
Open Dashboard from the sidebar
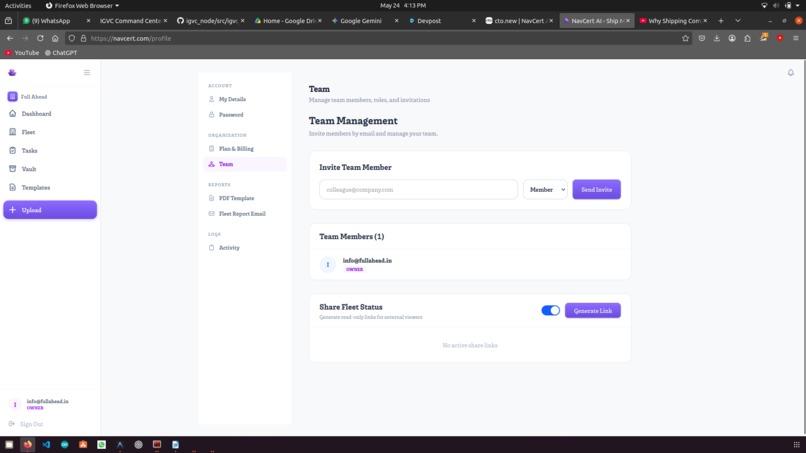(50, 114)
